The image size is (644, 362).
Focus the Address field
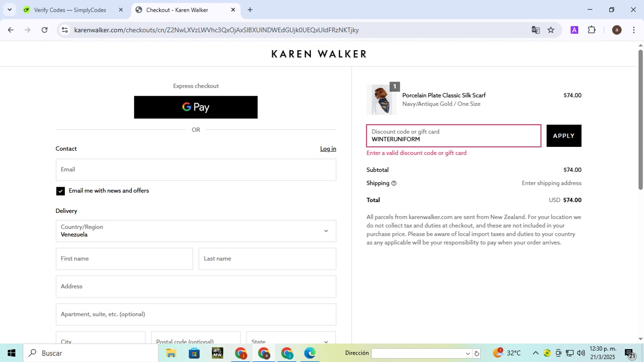[196, 287]
